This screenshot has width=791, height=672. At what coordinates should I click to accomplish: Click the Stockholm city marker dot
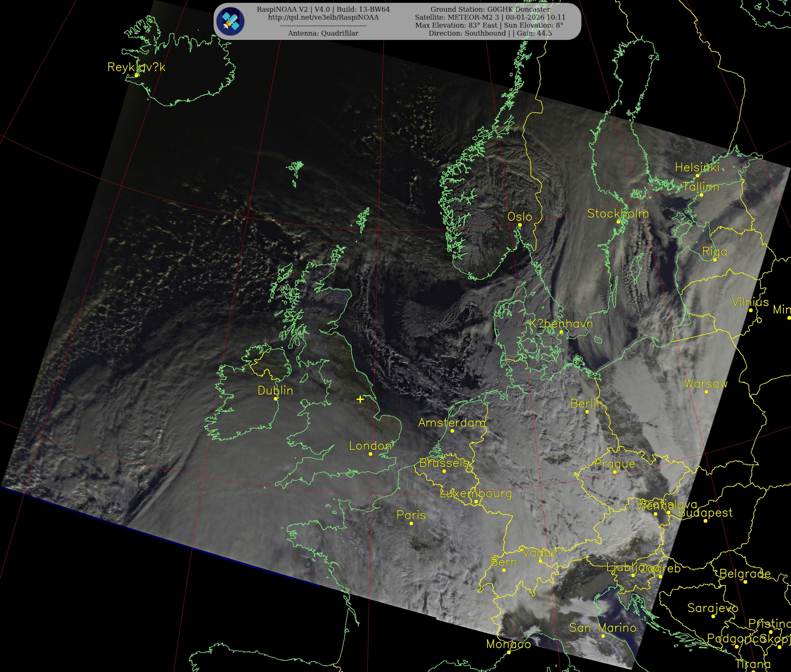coord(618,222)
